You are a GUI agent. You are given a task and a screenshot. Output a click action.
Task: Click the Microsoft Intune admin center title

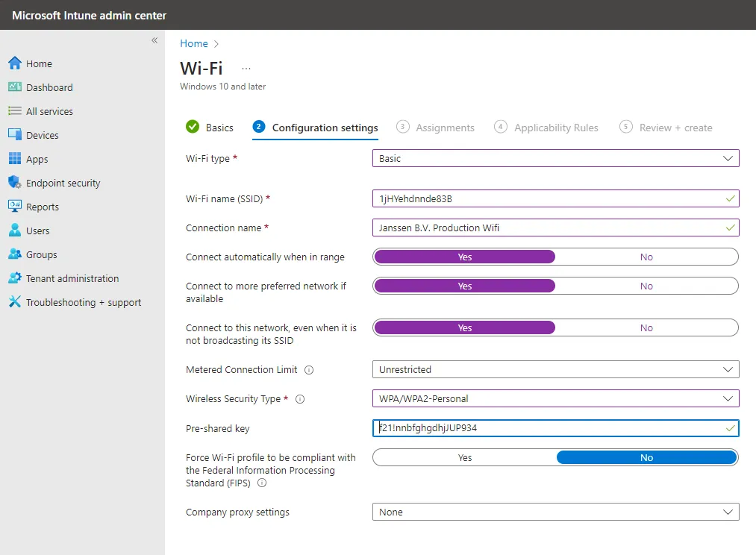tap(90, 16)
